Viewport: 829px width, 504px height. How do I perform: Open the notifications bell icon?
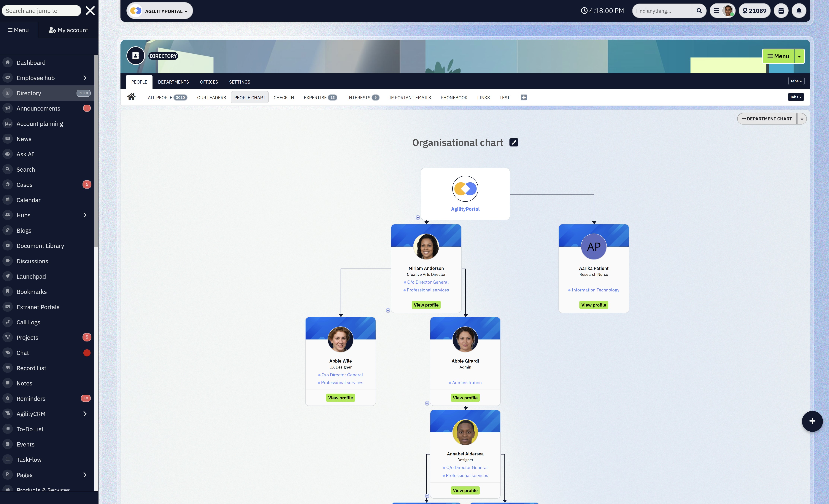pos(799,11)
